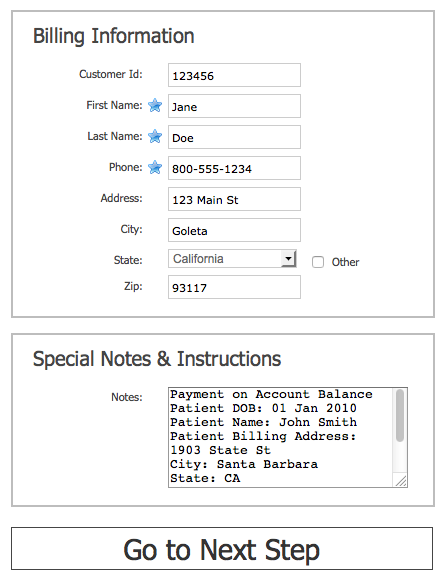This screenshot has height=585, width=448.
Task: Click the star icon beside Last Name
Action: [155, 137]
